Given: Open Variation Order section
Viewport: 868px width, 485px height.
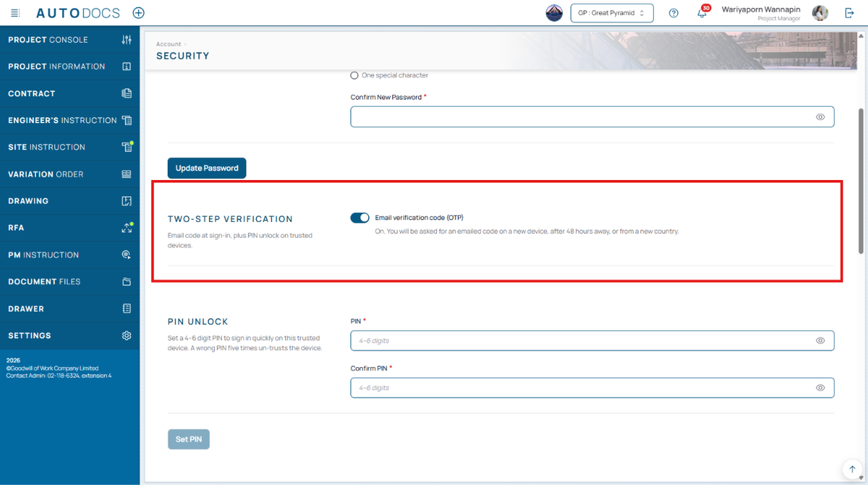Looking at the screenshot, I should pos(69,174).
